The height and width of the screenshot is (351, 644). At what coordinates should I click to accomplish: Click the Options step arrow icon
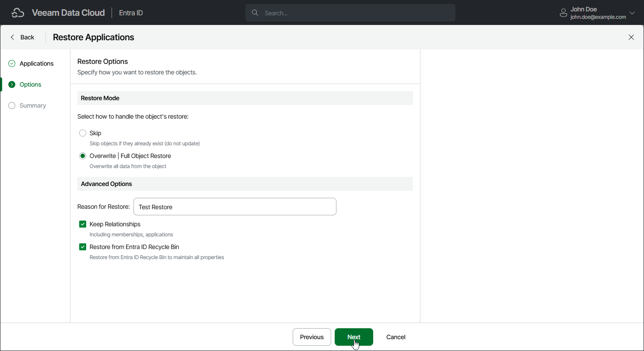coord(12,84)
